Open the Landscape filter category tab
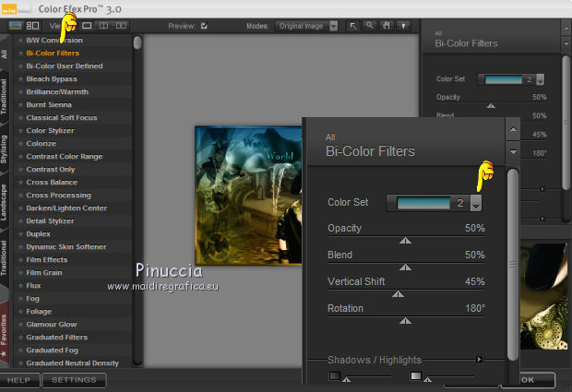 click(6, 203)
